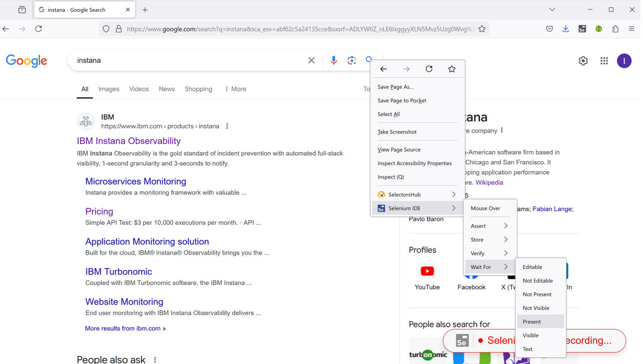Image resolution: width=643 pixels, height=364 pixels.
Task: Switch to News search tab
Action: pos(167,89)
